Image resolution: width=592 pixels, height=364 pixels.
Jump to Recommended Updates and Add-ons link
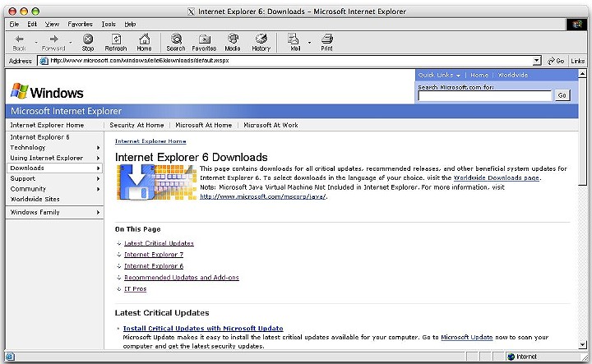click(x=182, y=278)
